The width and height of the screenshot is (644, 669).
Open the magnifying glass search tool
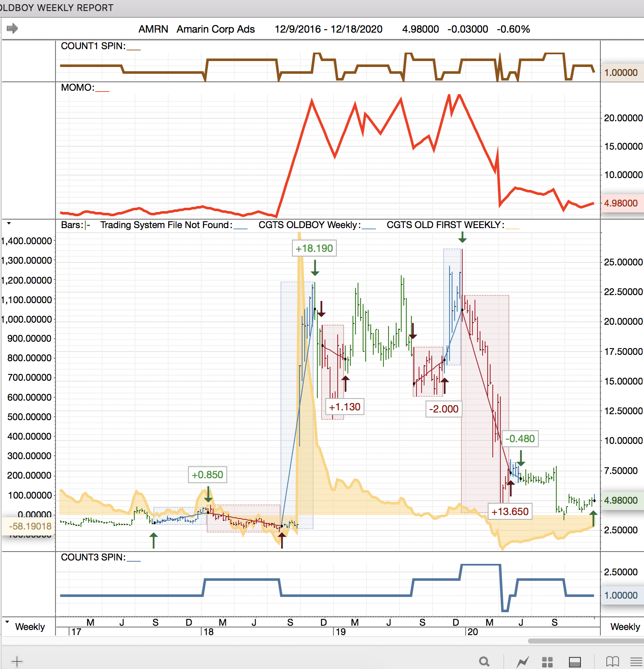(x=484, y=661)
